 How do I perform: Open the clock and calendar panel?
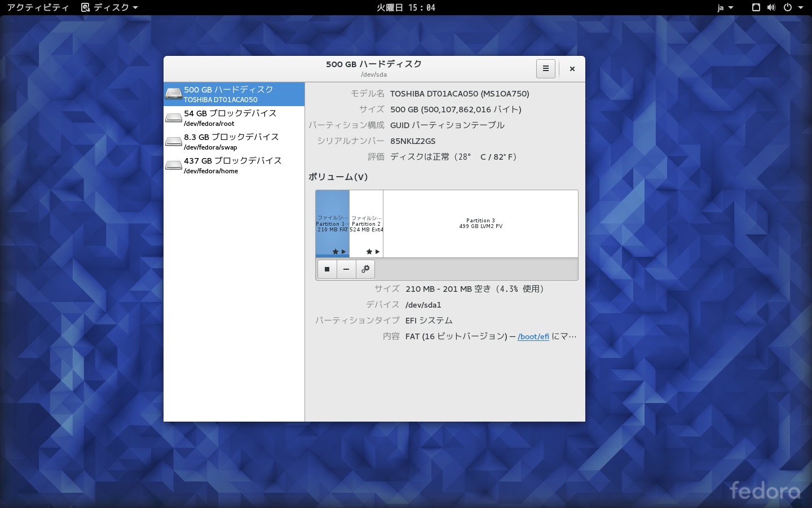[x=405, y=7]
